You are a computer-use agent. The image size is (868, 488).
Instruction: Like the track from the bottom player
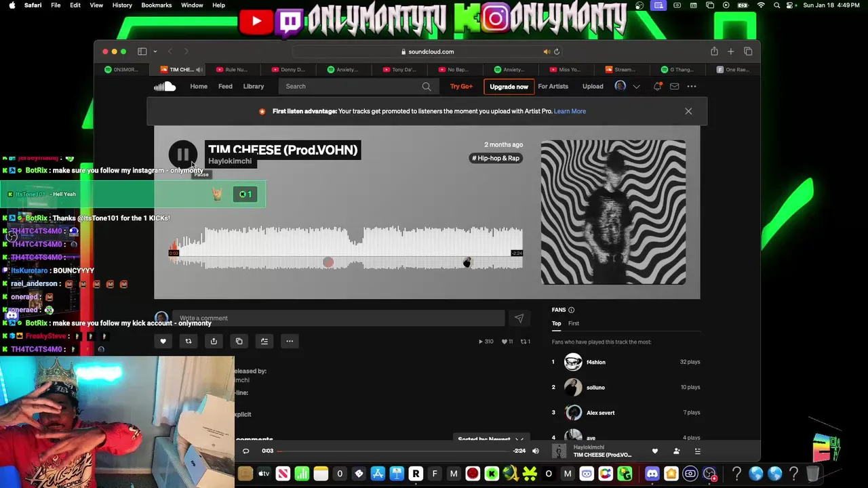[x=654, y=451]
